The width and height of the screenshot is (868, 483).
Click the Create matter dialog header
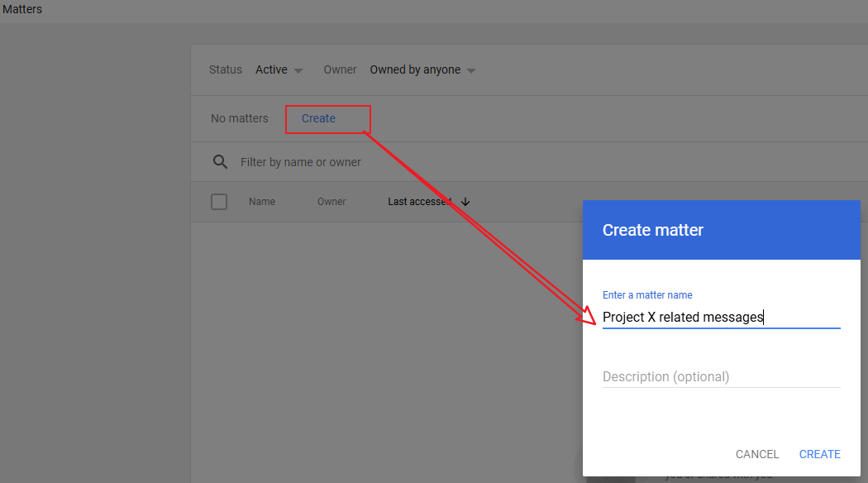click(653, 230)
